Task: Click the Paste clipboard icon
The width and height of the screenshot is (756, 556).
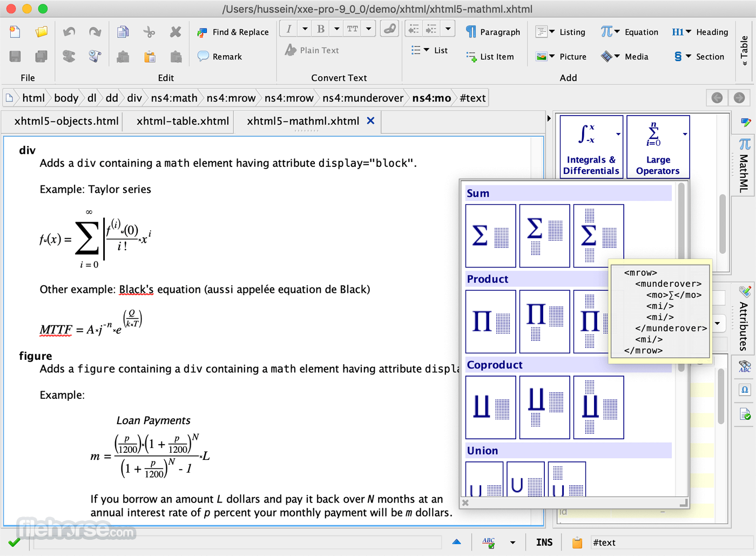Action: [x=150, y=57]
